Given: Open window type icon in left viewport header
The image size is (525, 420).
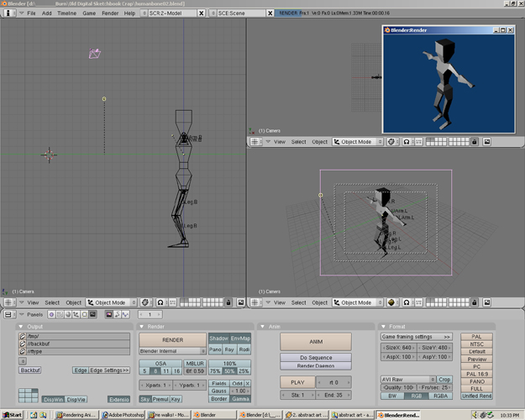Looking at the screenshot, I should tap(8, 302).
